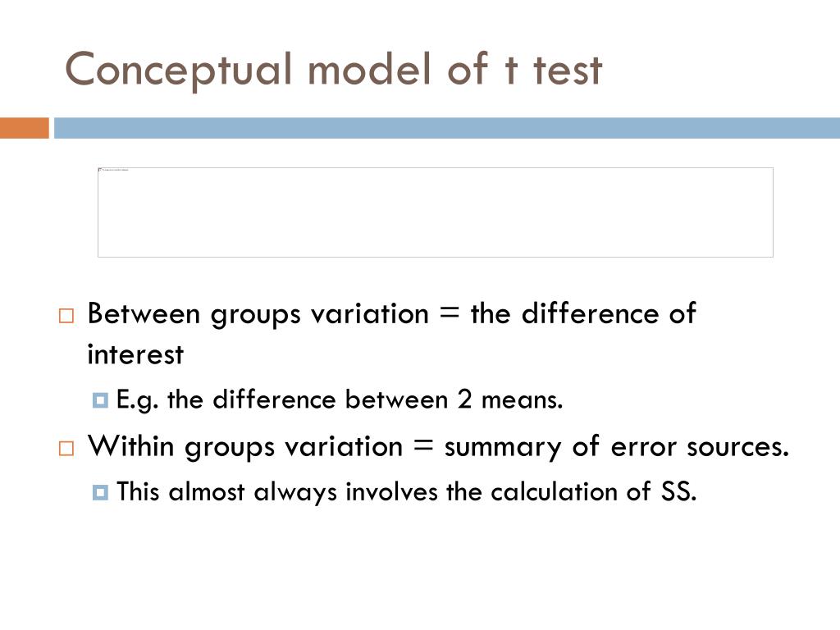Click the orange accent block left of bar

tap(25, 128)
